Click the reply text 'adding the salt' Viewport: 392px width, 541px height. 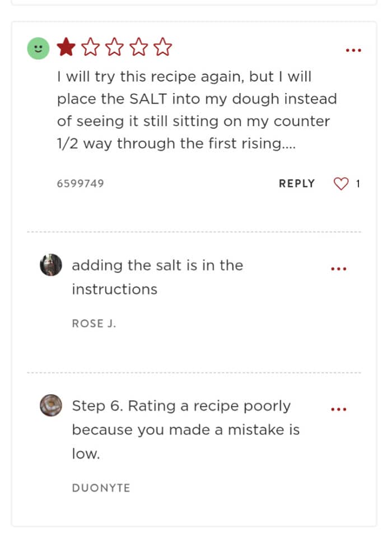157,278
